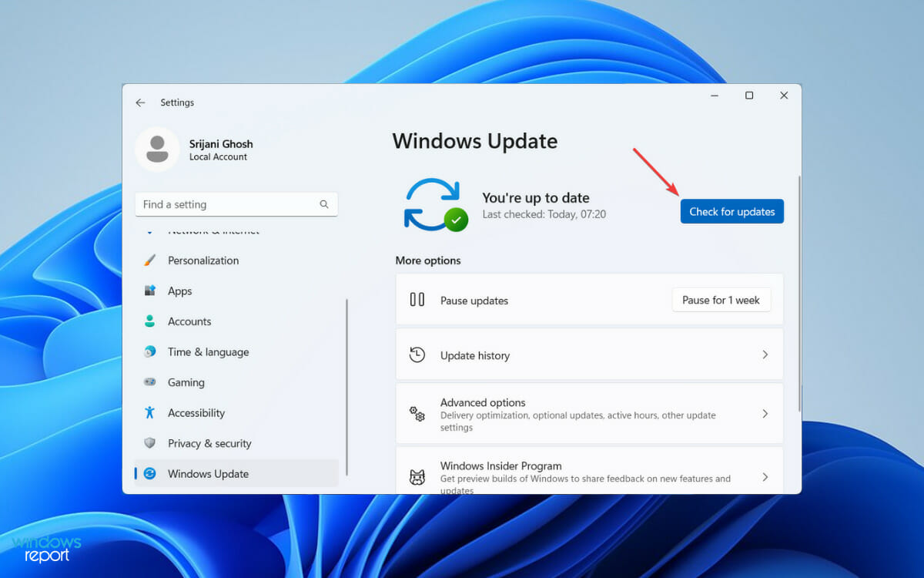The image size is (924, 578).
Task: Expand Advanced options via its chevron
Action: click(x=765, y=414)
